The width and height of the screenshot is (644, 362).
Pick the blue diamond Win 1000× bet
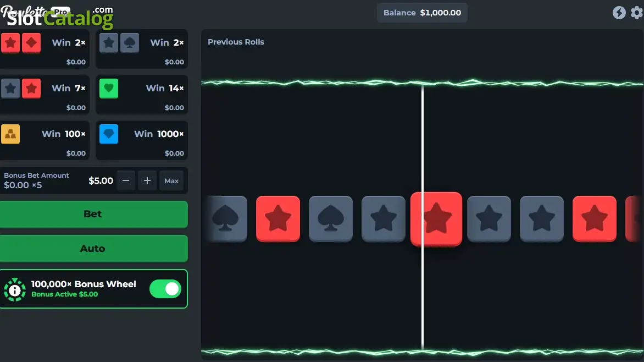(x=142, y=141)
